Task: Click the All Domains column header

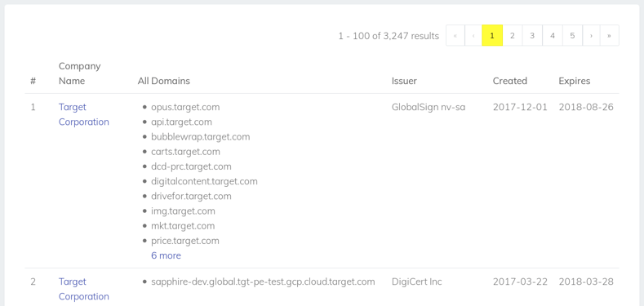Action: pos(164,81)
